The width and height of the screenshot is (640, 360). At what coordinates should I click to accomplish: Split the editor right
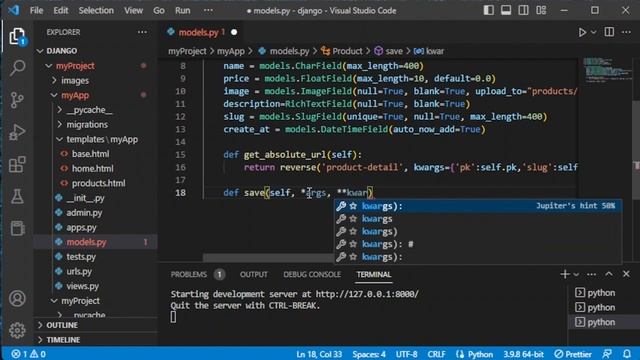point(609,32)
